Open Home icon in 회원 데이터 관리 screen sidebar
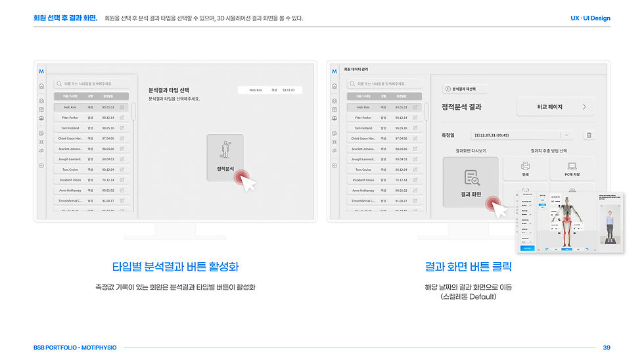The image size is (644, 362). click(x=334, y=86)
